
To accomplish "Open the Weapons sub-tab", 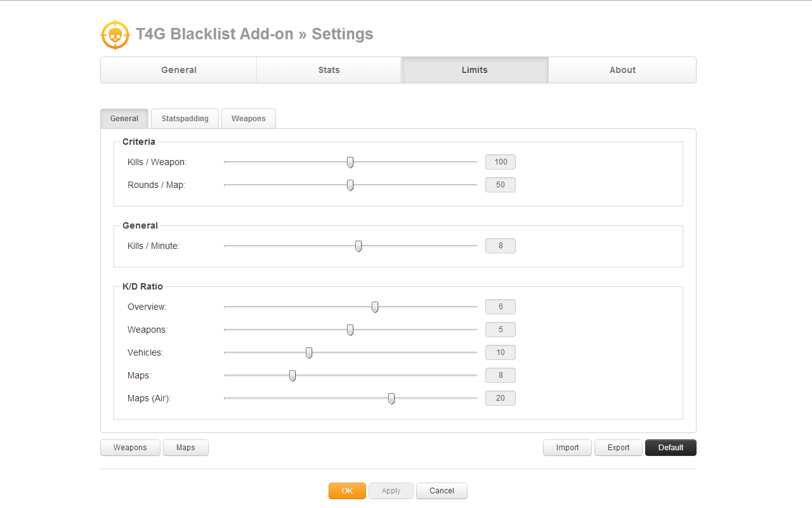I will [249, 119].
